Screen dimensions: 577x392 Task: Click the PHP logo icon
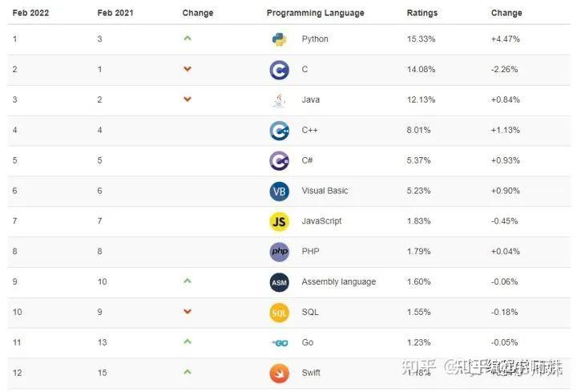(279, 252)
